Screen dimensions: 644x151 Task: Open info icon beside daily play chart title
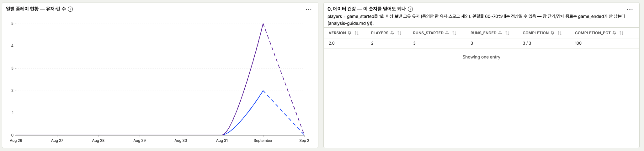tap(70, 9)
